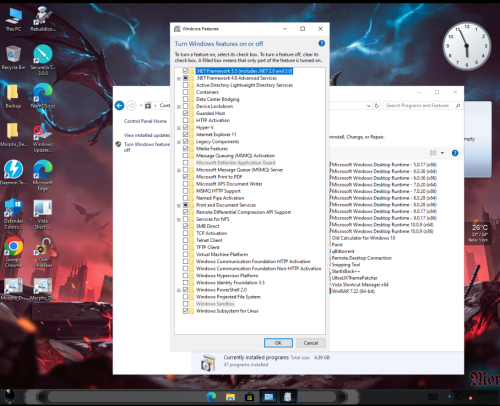Select the qBittorrent program entry
This screenshot has width=500, height=406.
pos(343,251)
